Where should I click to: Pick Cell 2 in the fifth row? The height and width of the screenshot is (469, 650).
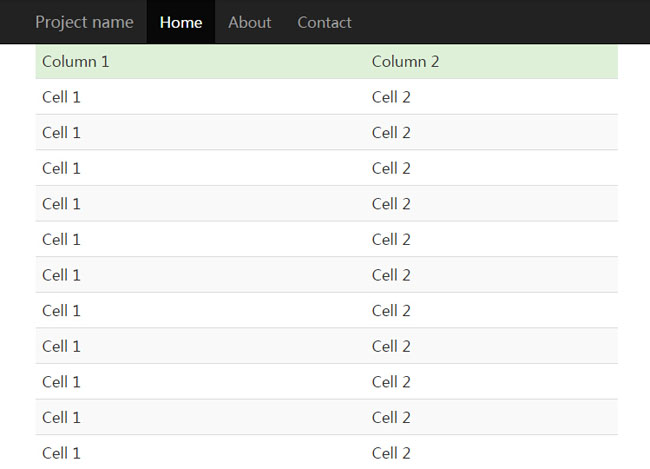coord(391,239)
